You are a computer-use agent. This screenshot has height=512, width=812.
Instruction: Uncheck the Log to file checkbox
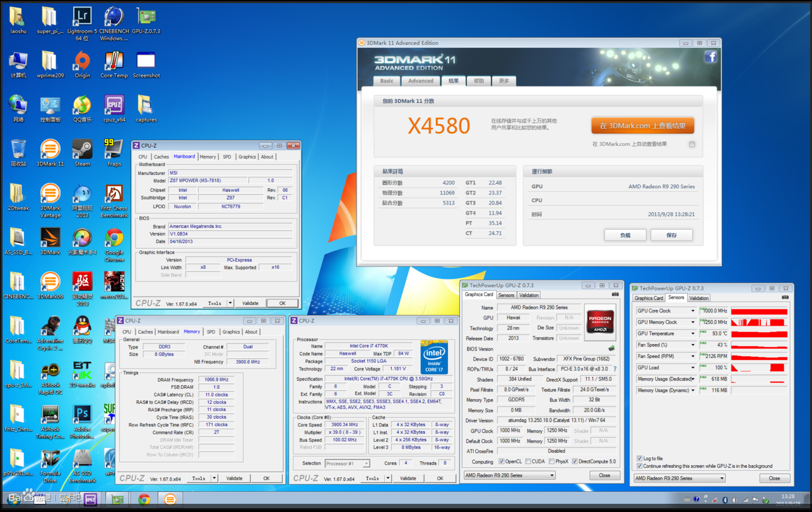click(x=639, y=458)
